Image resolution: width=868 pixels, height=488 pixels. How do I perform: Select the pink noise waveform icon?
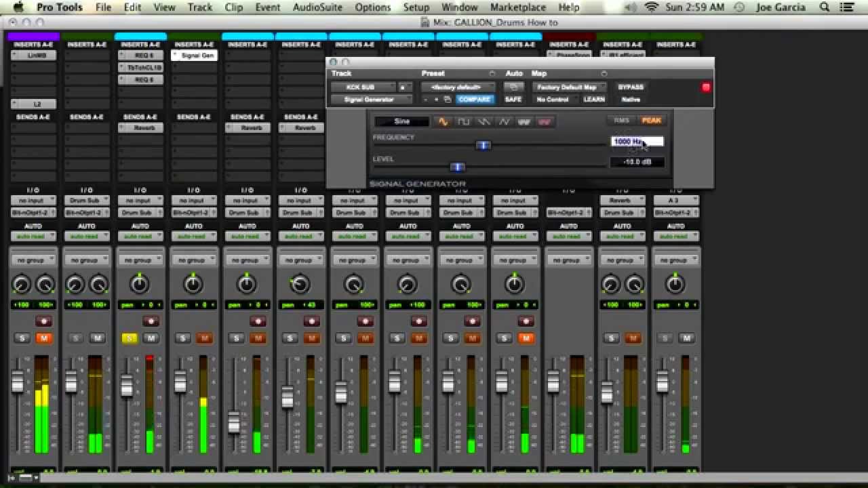point(544,122)
